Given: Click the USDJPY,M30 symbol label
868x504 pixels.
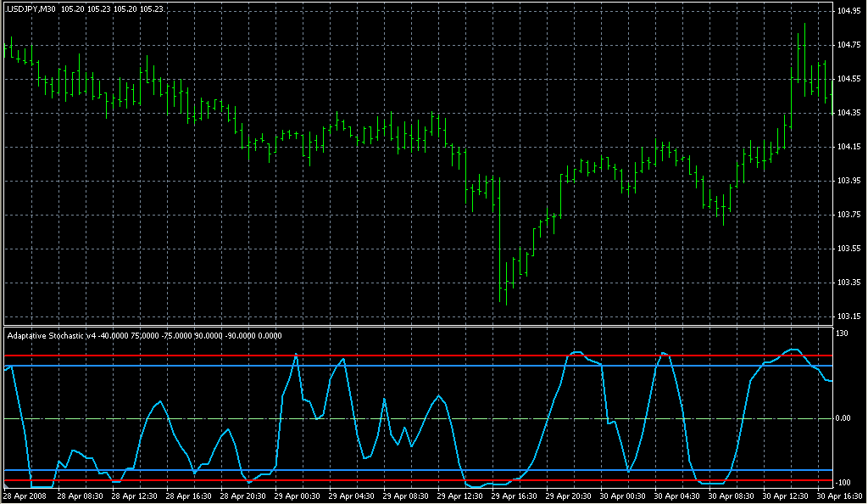Looking at the screenshot, I should tap(31, 8).
